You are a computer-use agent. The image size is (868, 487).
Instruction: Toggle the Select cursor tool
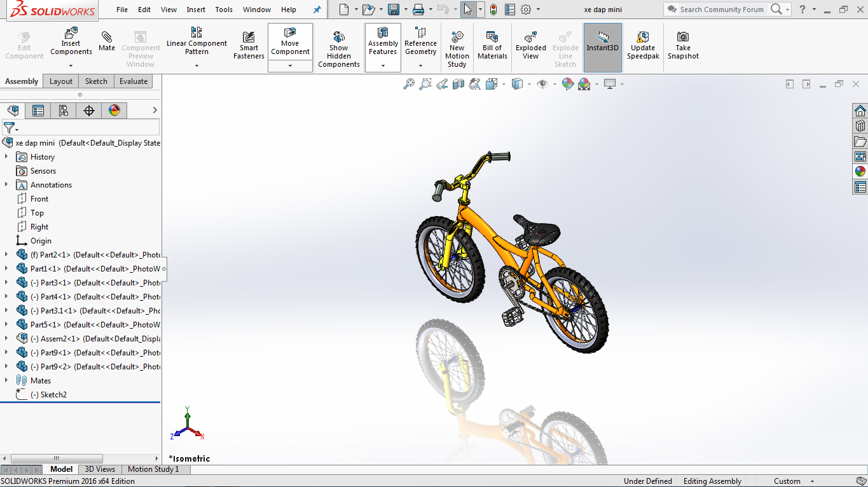(468, 10)
